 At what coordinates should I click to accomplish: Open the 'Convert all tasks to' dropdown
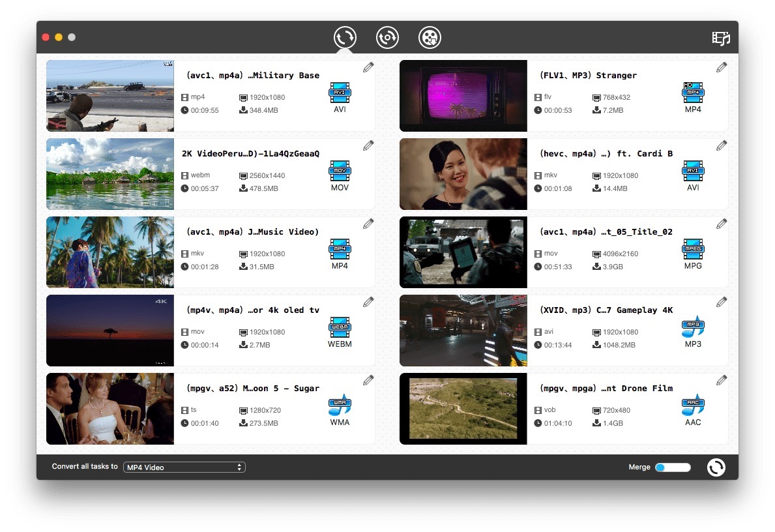coord(184,467)
